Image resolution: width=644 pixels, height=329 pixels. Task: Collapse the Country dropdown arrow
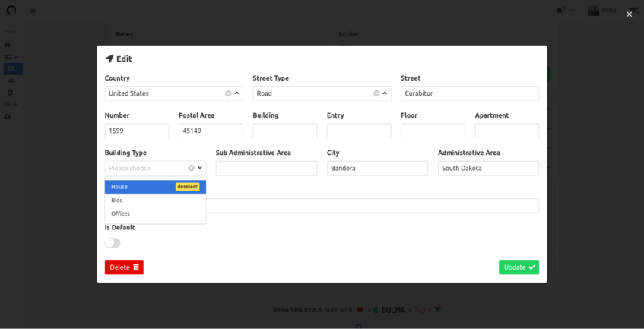(237, 93)
